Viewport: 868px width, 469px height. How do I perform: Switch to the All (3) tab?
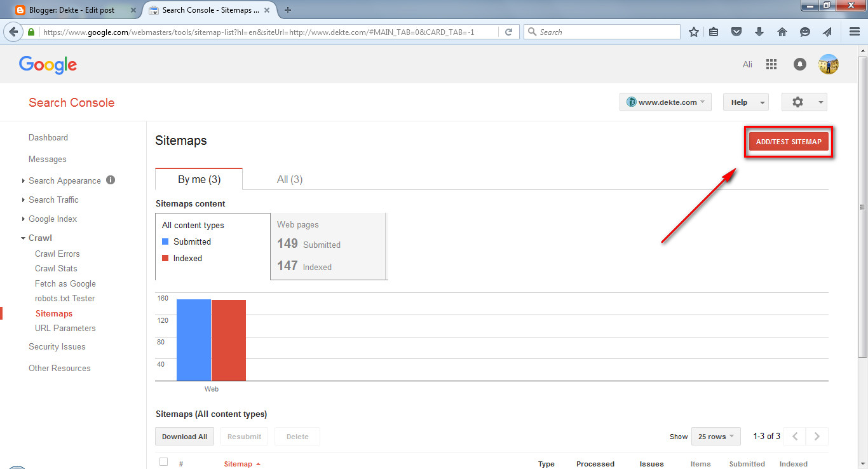(x=290, y=179)
